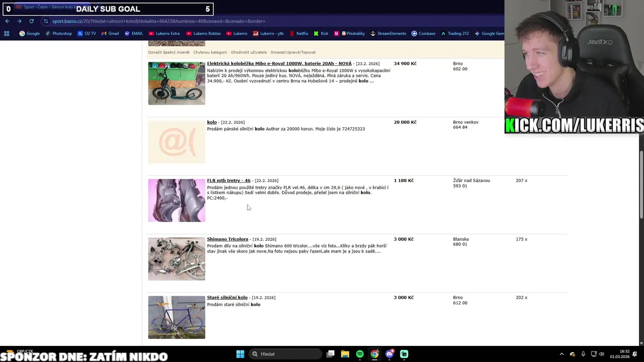The height and width of the screenshot is (362, 644).
Task: Open the Coinbase bookmark
Action: pos(424,34)
